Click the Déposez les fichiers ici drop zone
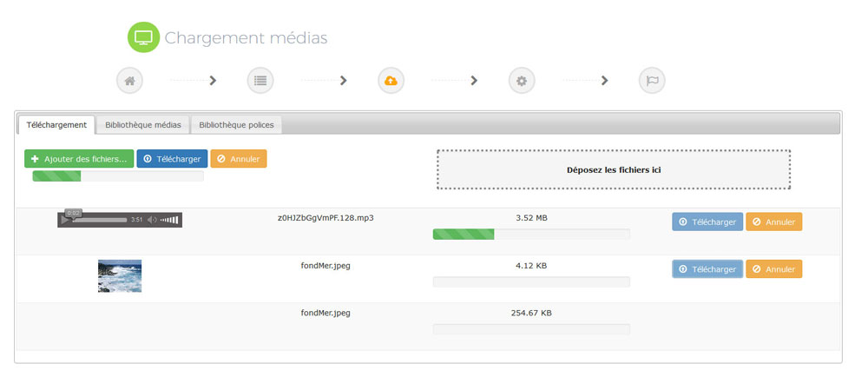 pos(614,169)
